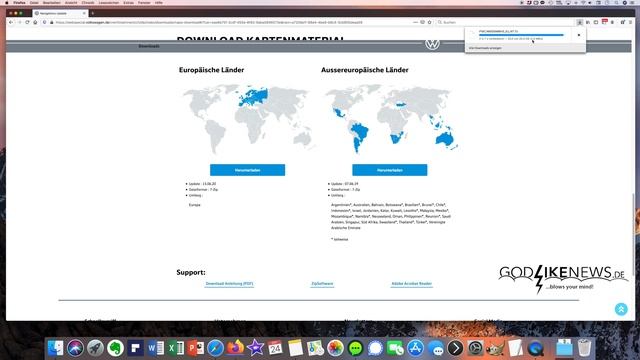The image size is (640, 360).
Task: Download non-European countries map with Herunterladen
Action: coord(390,170)
